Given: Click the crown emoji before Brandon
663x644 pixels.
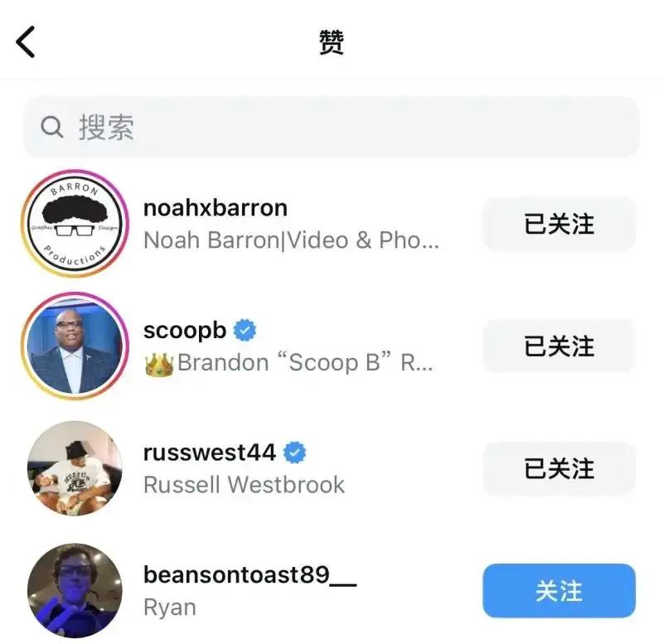Looking at the screenshot, I should [159, 365].
